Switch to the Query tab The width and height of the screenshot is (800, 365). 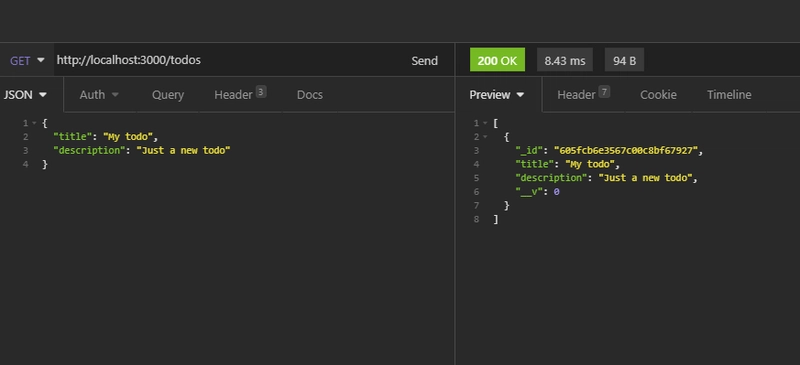coord(168,94)
